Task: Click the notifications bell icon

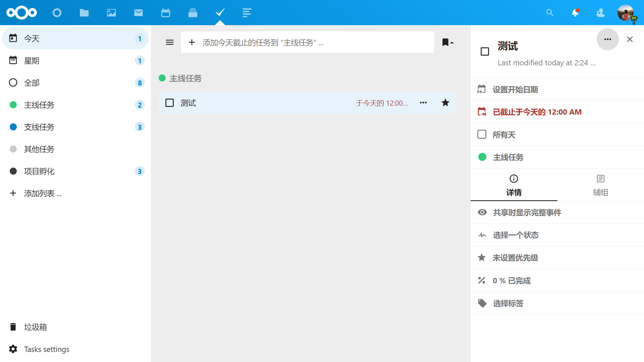Action: pyautogui.click(x=575, y=13)
